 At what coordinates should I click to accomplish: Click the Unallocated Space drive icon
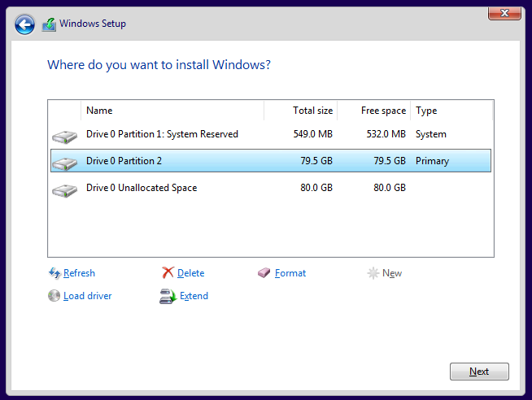point(63,189)
